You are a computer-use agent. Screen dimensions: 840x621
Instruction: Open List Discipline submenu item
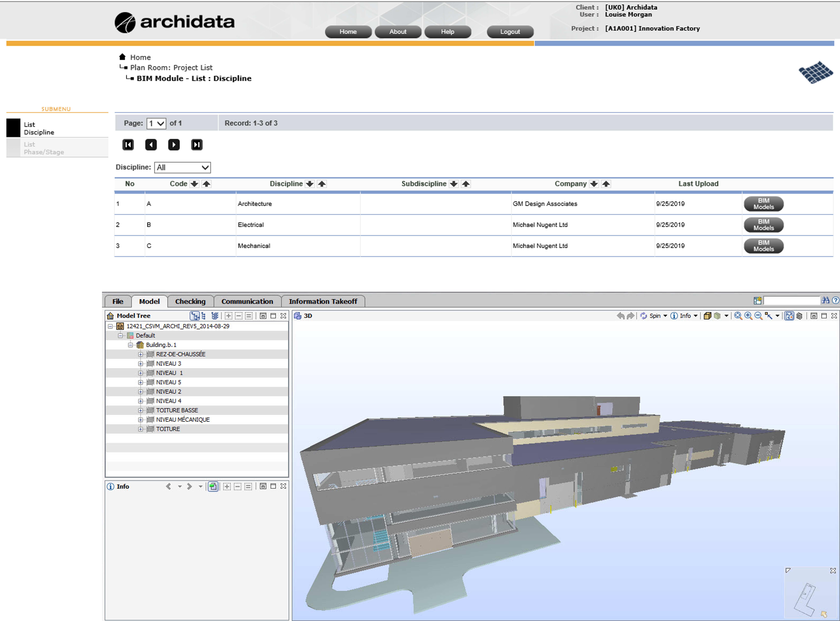point(57,128)
